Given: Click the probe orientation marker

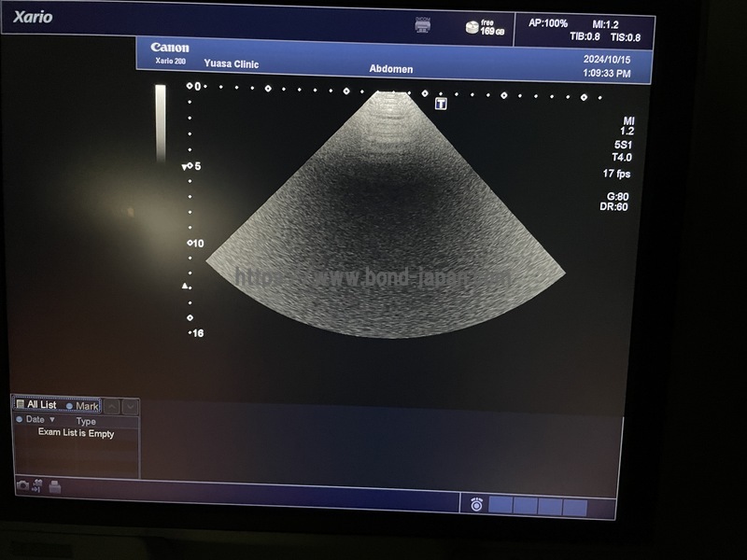Looking at the screenshot, I should pos(441,104).
